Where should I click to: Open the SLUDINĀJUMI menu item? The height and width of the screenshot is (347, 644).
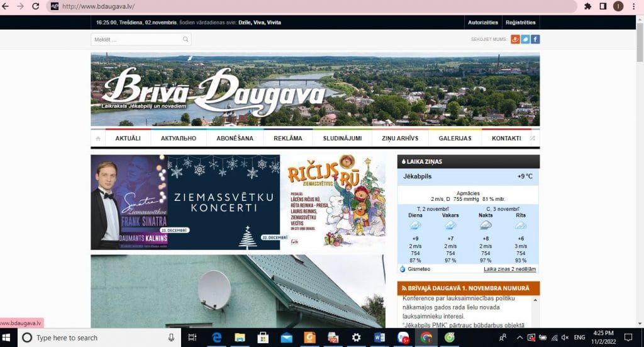point(342,139)
